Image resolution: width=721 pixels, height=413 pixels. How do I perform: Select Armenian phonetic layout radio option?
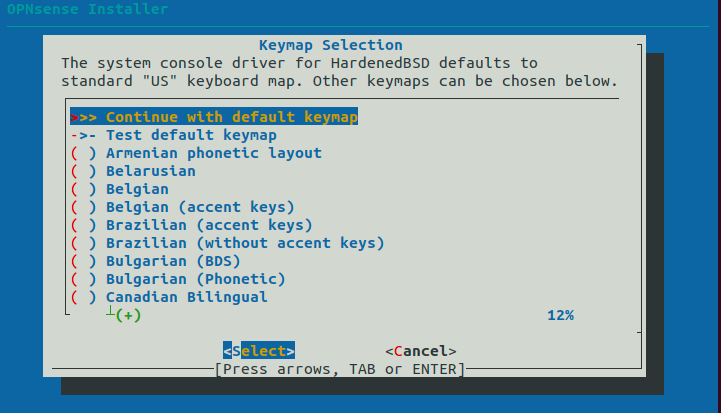coord(196,153)
